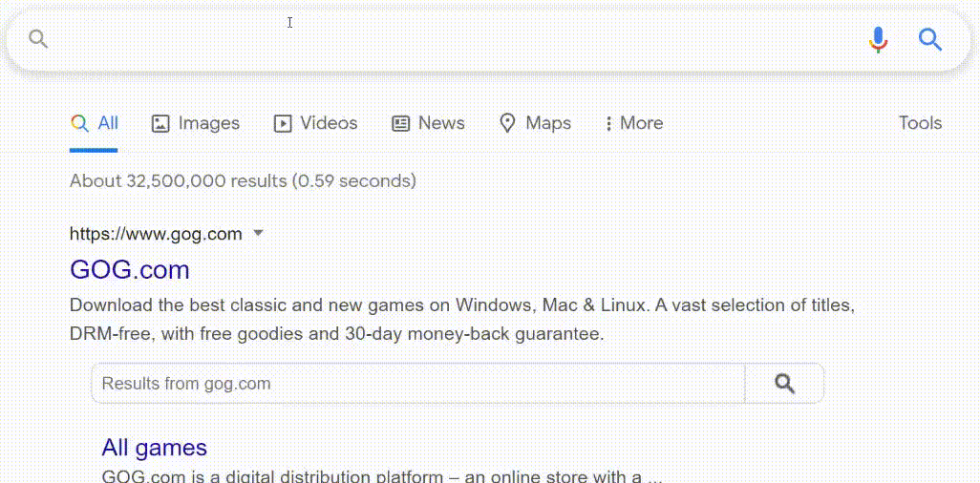Click the site search magnifier button for gog.com
Screen dimensions: 980x483
click(784, 383)
